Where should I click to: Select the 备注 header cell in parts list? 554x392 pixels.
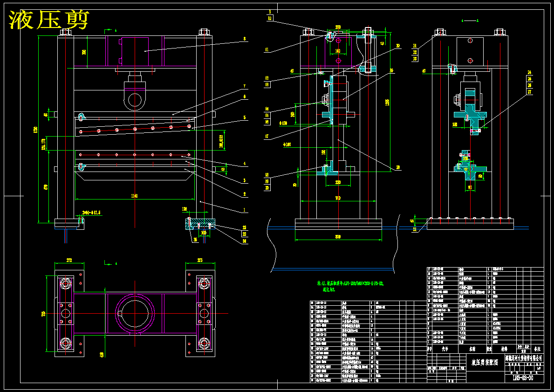(x=538, y=349)
